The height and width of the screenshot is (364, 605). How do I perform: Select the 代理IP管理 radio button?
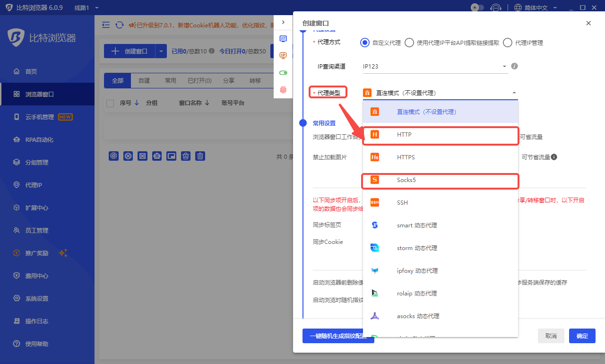click(508, 43)
